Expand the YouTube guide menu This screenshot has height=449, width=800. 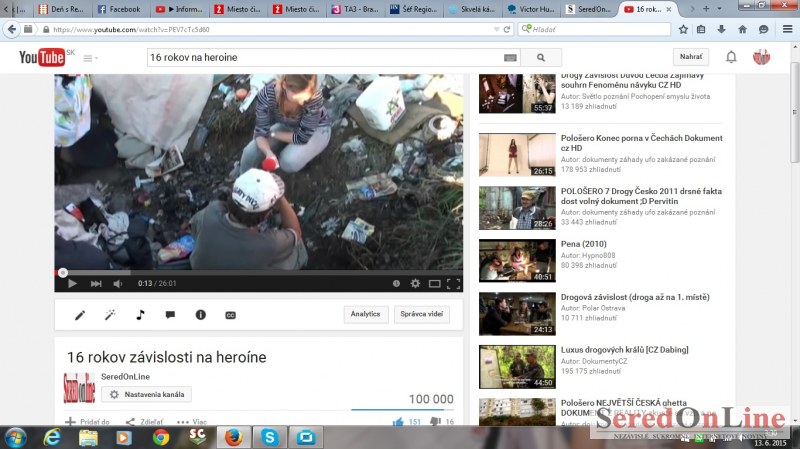point(90,58)
